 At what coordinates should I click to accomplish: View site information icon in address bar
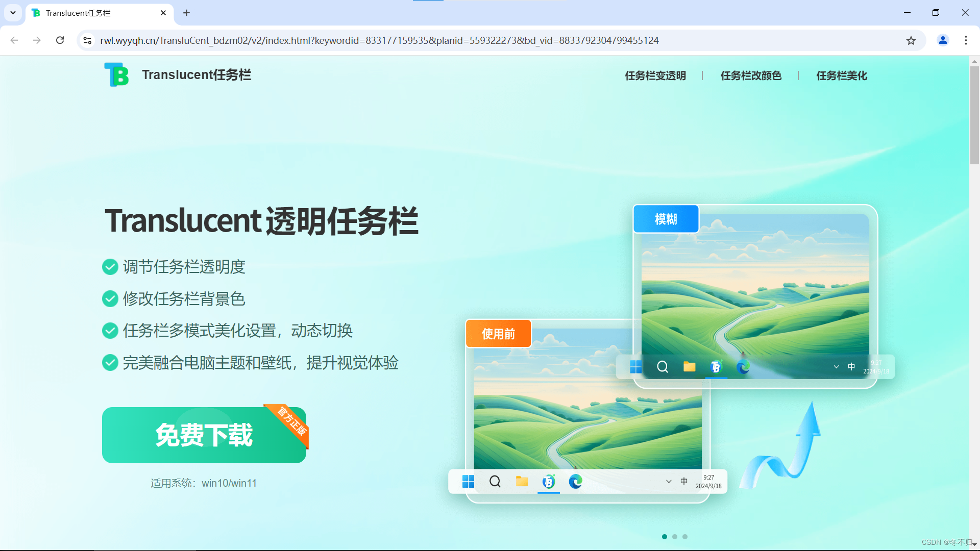(87, 40)
